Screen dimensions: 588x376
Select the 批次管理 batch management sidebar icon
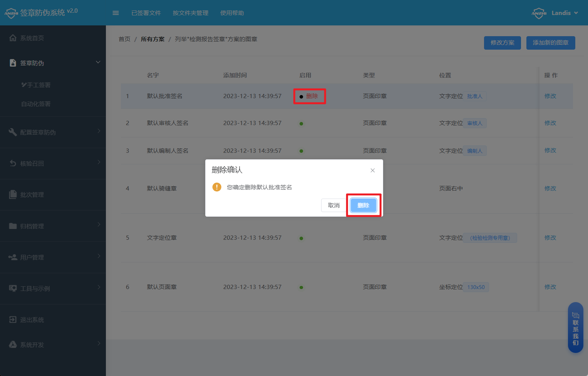coord(13,194)
